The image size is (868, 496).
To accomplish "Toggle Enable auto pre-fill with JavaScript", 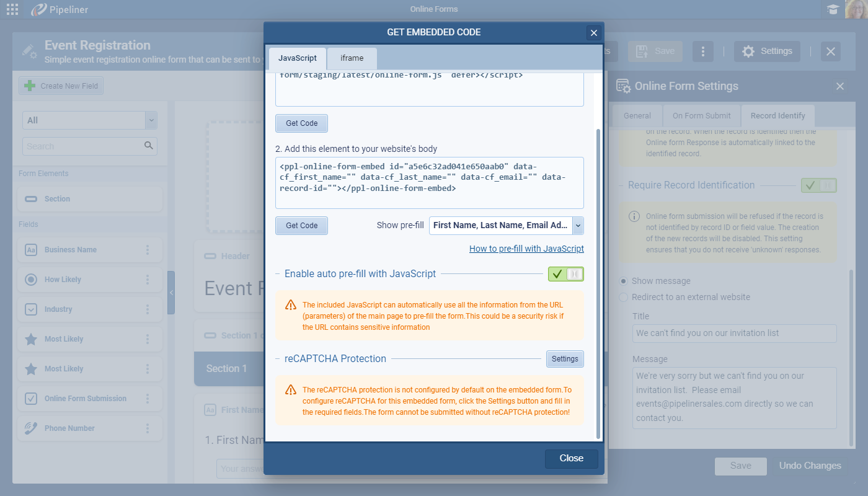I will coord(565,273).
